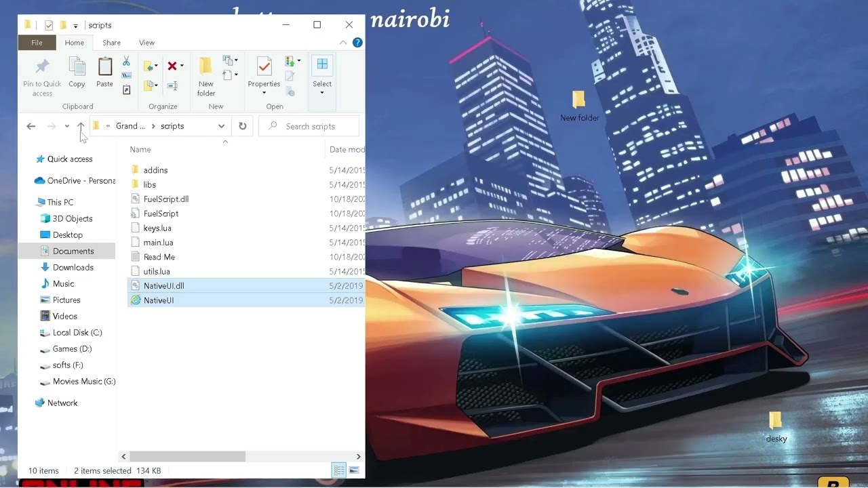The image size is (868, 488).
Task: Create a New folder from ribbon
Action: click(x=205, y=77)
